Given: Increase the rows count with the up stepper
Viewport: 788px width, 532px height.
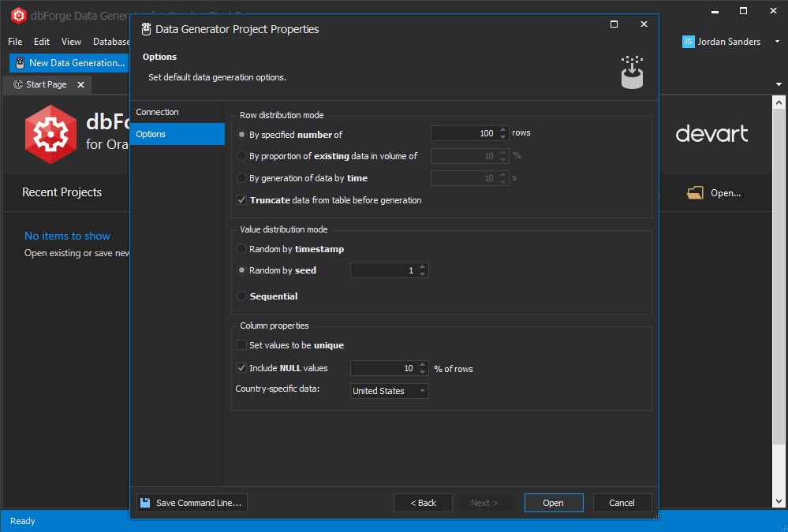Looking at the screenshot, I should coord(502,129).
